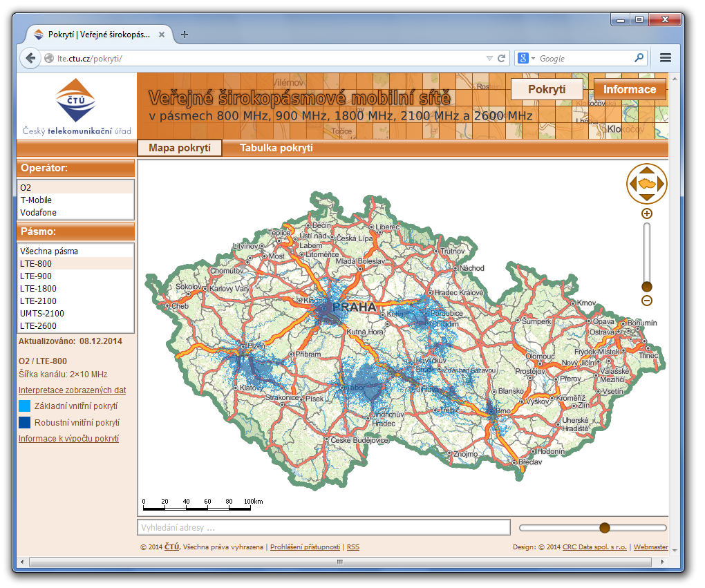Image resolution: width=705 pixels, height=588 pixels.
Task: Switch to Mapa pokrytí tab
Action: 180,148
